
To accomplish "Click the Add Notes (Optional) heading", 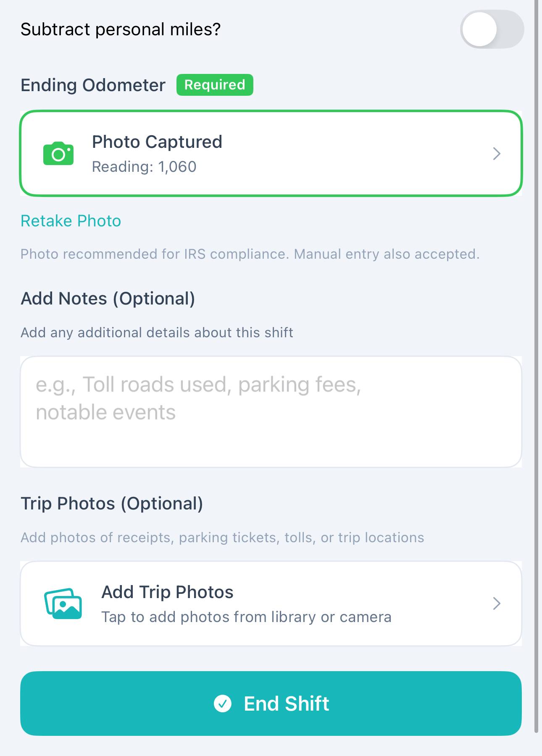I will [x=108, y=299].
